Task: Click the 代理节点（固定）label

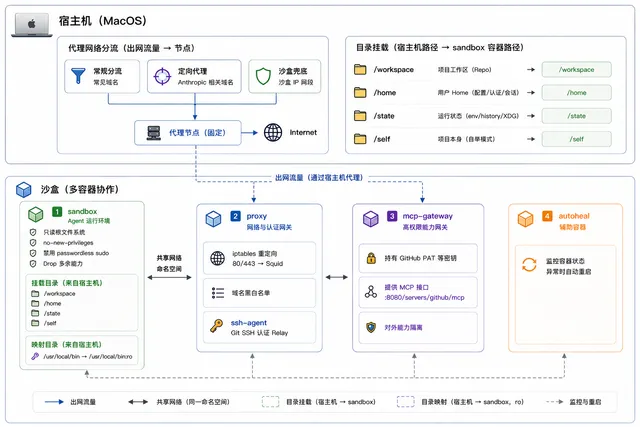Action: 198,133
